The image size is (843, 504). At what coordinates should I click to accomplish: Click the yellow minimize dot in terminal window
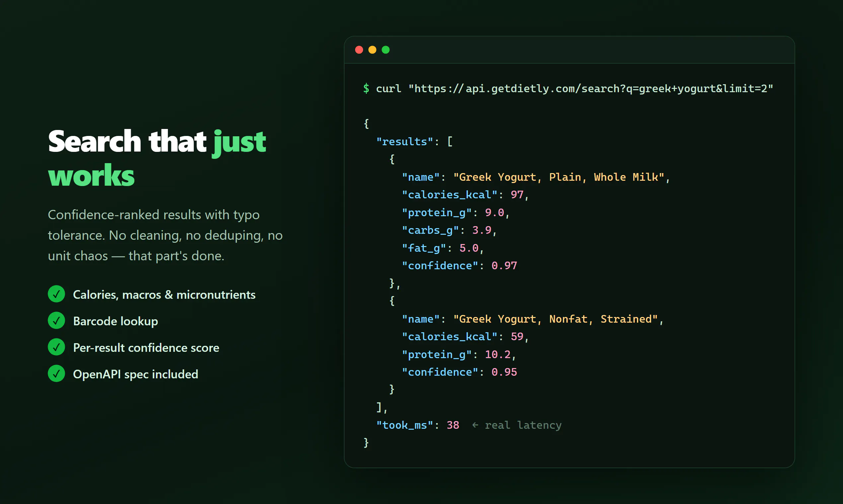[372, 50]
